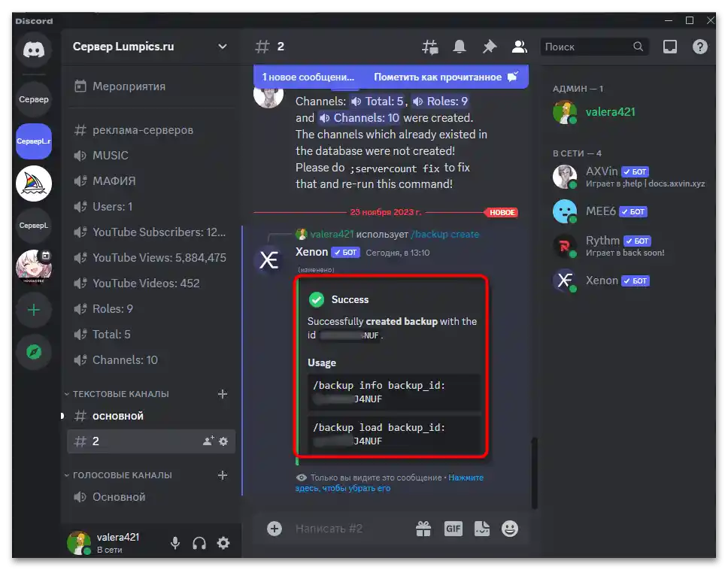Image resolution: width=728 pixels, height=570 pixels.
Task: Deafen with headphones icon
Action: pyautogui.click(x=199, y=543)
